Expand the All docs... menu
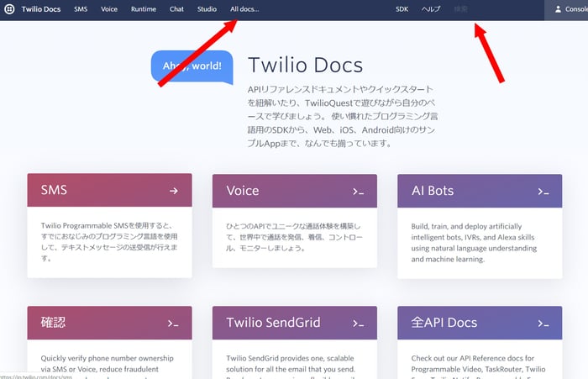Viewport: 588px width, 379px height. (244, 9)
